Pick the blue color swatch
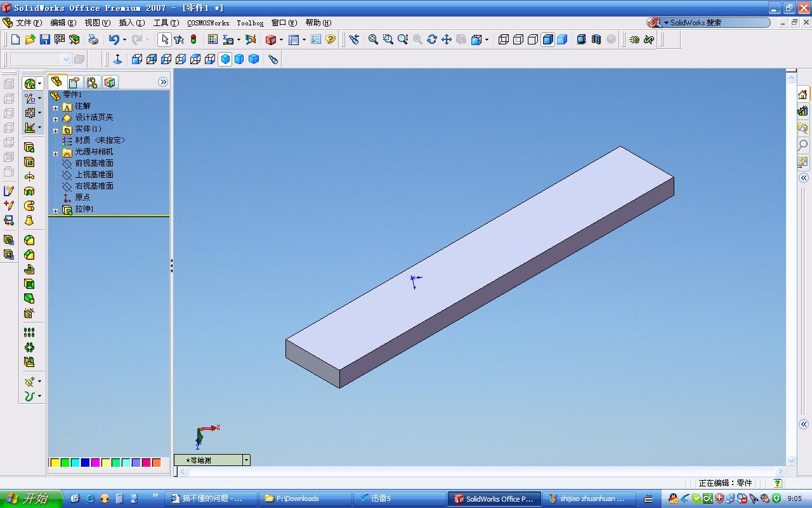812x508 pixels. 86,463
